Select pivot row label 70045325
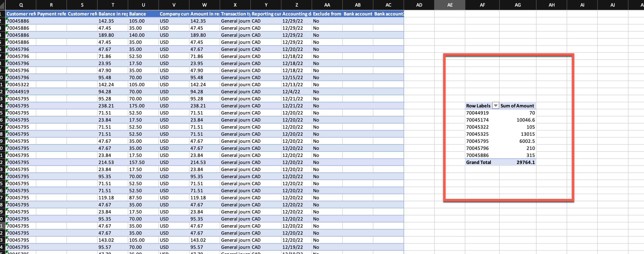This screenshot has width=644, height=254. 482,134
